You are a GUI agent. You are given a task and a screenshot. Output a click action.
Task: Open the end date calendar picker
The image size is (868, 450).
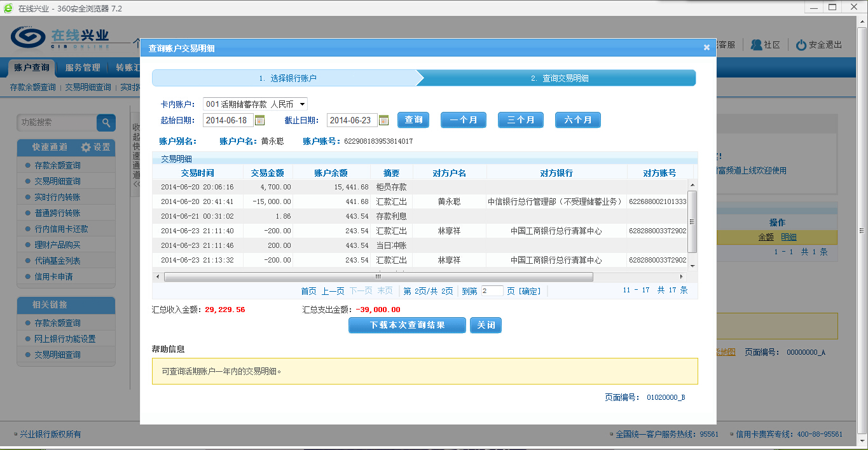[383, 120]
